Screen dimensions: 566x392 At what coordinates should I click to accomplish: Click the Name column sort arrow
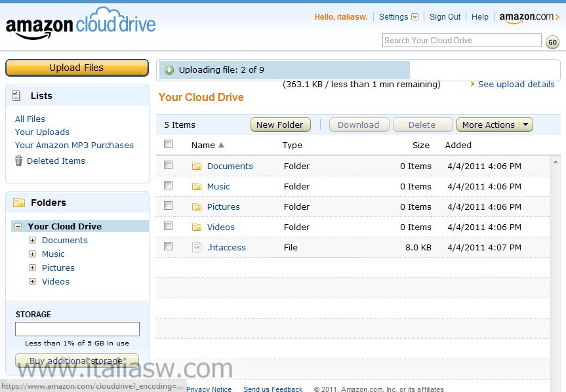(221, 145)
